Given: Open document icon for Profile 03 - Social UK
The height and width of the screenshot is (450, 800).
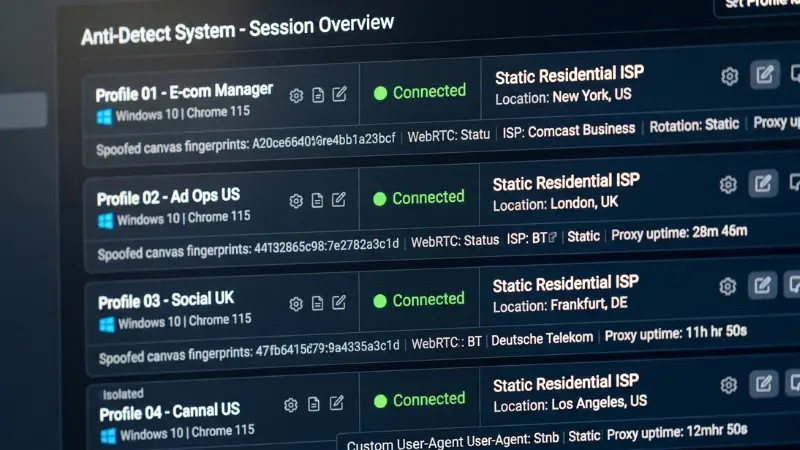Looking at the screenshot, I should (x=317, y=303).
